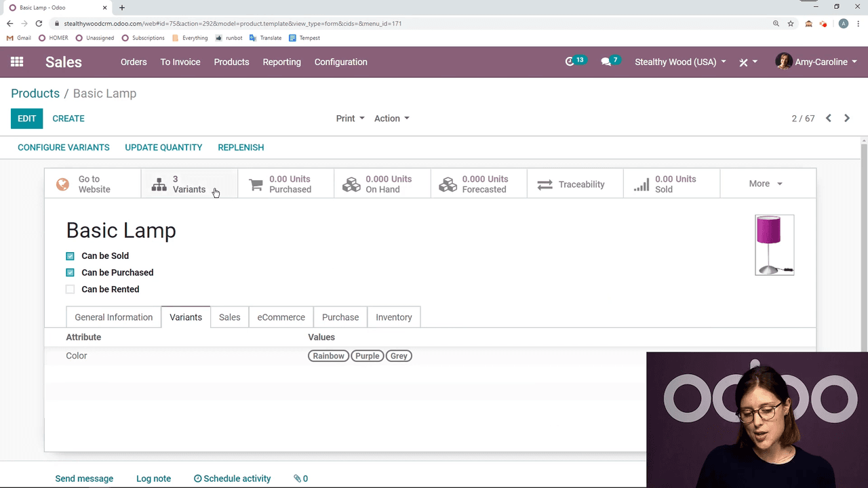Click the activities clock icon with 13

(570, 62)
